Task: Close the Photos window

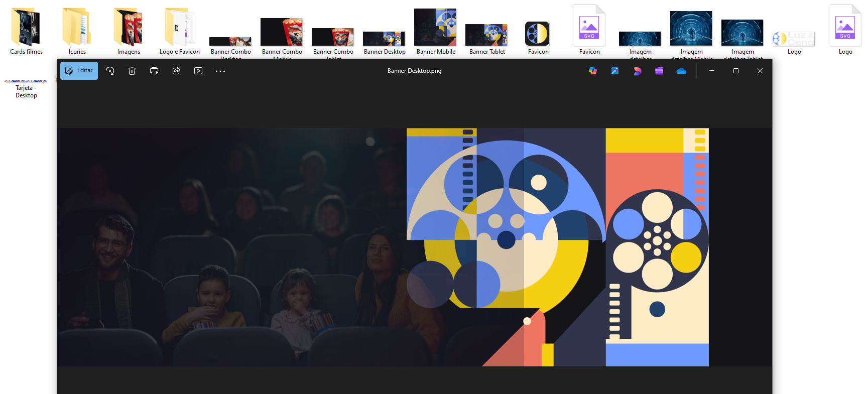Action: tap(760, 71)
